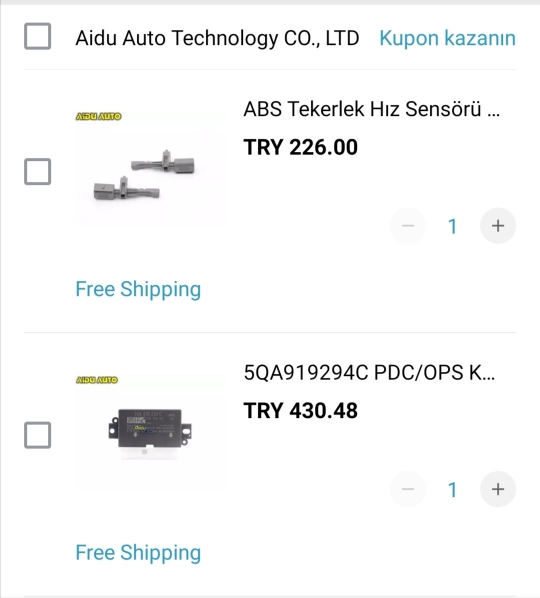
Task: Open PDC/OPS control module product image
Action: (x=150, y=432)
